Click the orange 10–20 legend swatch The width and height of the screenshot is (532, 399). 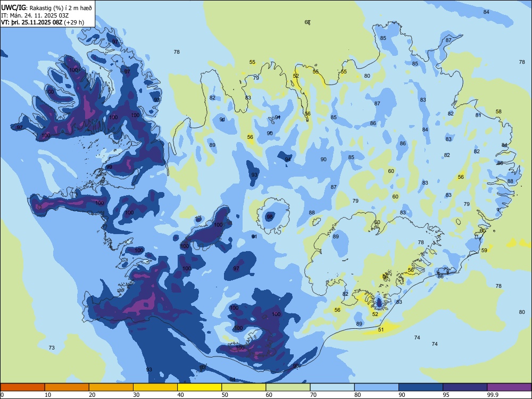coord(67,387)
